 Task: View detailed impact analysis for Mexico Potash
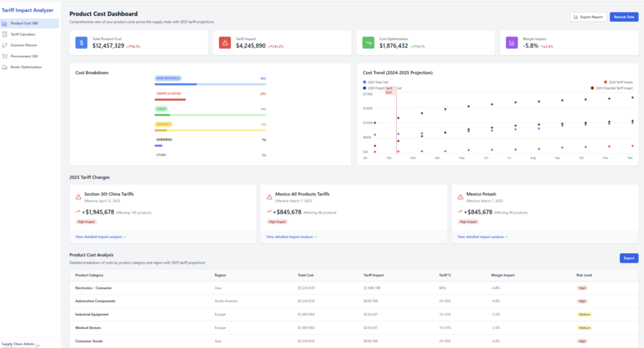pyautogui.click(x=482, y=237)
